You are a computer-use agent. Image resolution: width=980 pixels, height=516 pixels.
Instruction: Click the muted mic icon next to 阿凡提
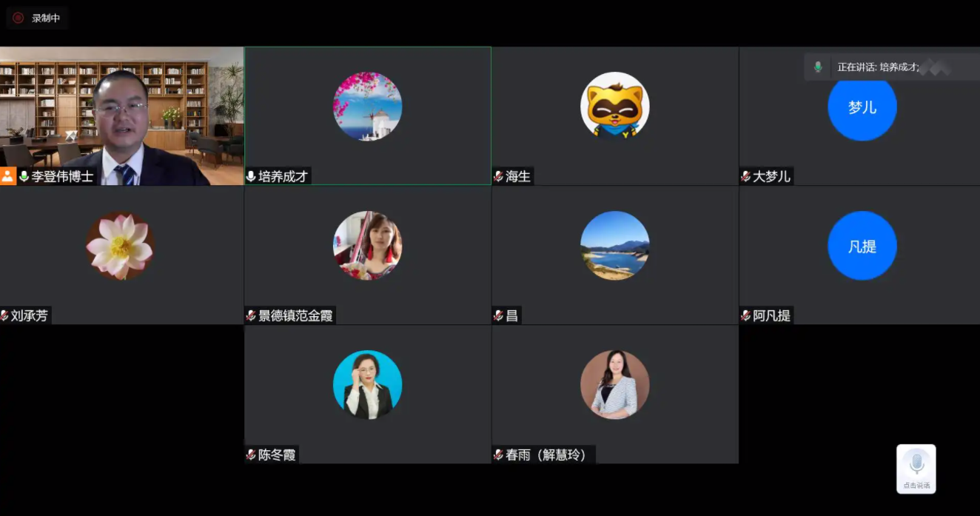point(746,315)
